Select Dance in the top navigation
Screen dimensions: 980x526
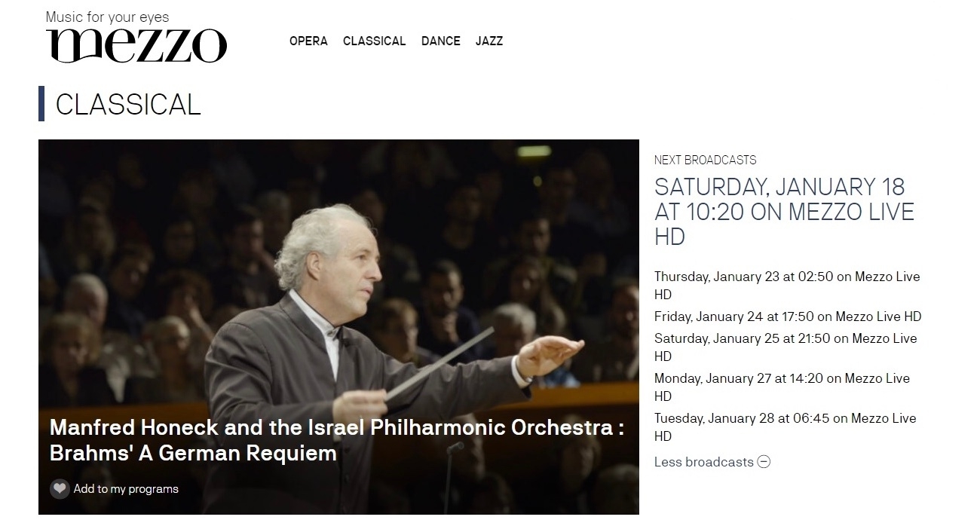(x=440, y=41)
